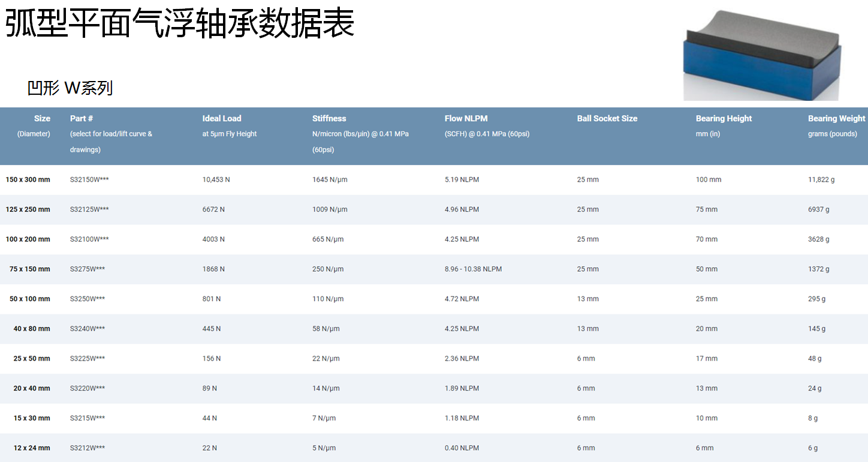Open the S3250W*** part page
Screen dimensions: 868x462
(88, 299)
